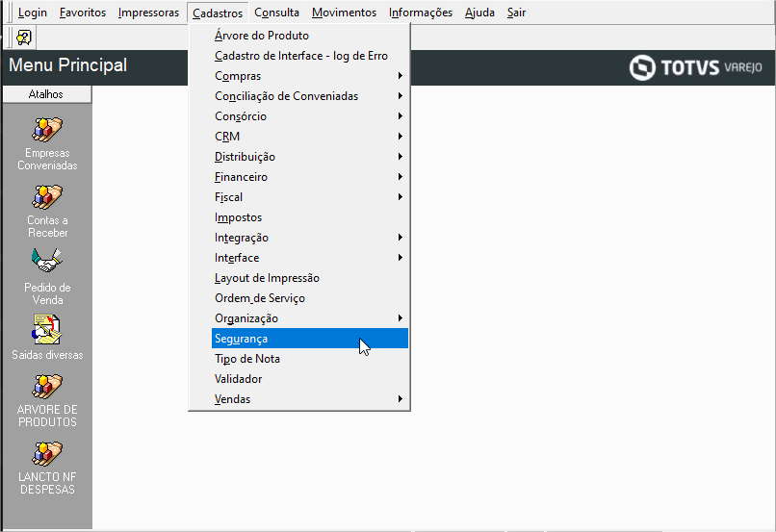Open LANCTO NF DESPESAS shortcut icon
Viewport: 776px width, 532px height.
tap(47, 453)
